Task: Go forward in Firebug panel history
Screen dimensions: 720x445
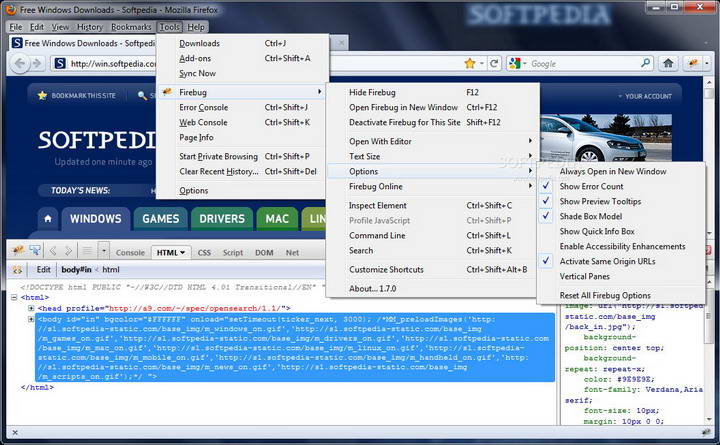Action: point(68,251)
